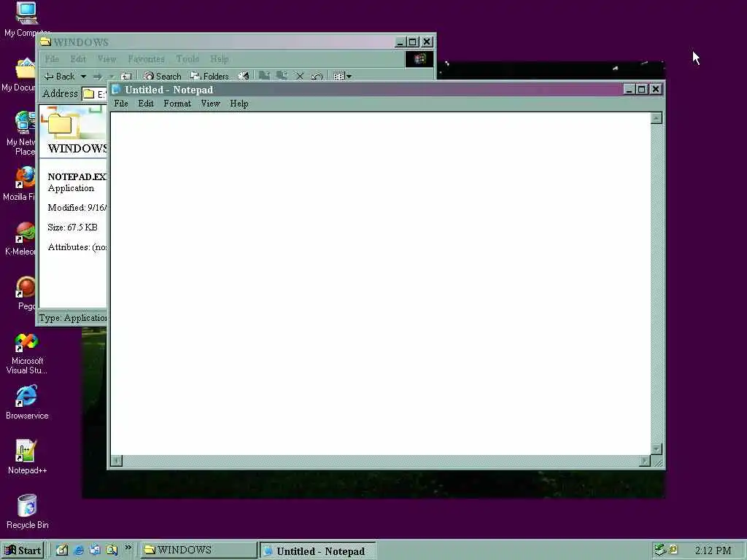Click the Back button in explorer toolbar
This screenshot has width=747, height=560.
(60, 76)
